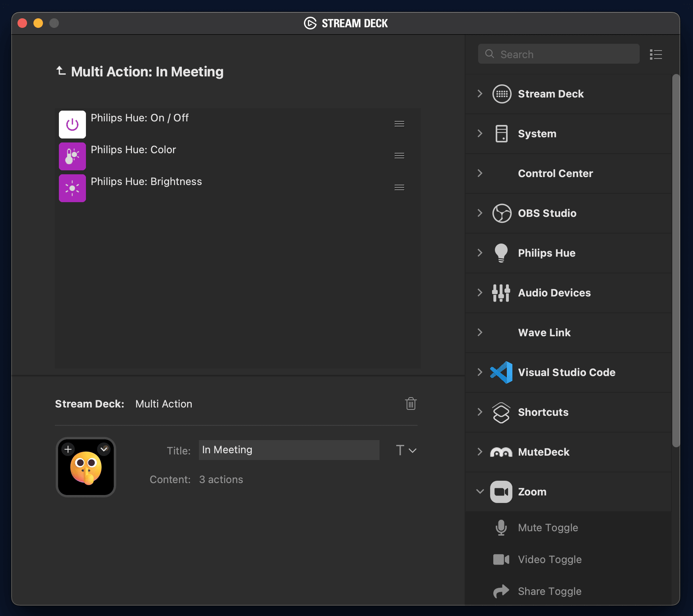The width and height of the screenshot is (693, 616).
Task: Close the Stream Deck window
Action: tap(22, 23)
